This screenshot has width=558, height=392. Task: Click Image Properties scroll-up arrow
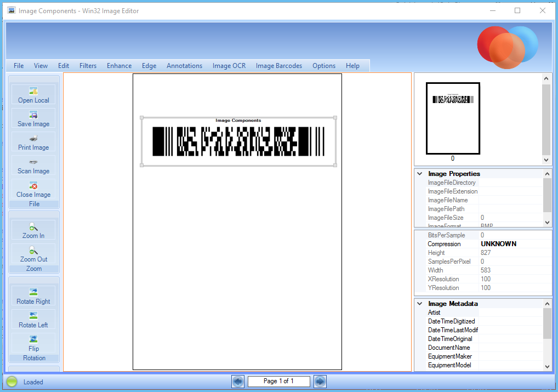click(x=548, y=174)
